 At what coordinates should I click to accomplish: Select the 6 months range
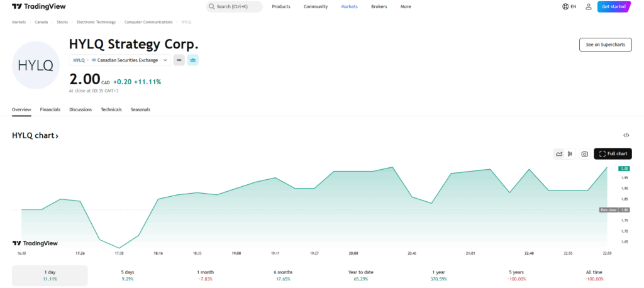tap(283, 275)
